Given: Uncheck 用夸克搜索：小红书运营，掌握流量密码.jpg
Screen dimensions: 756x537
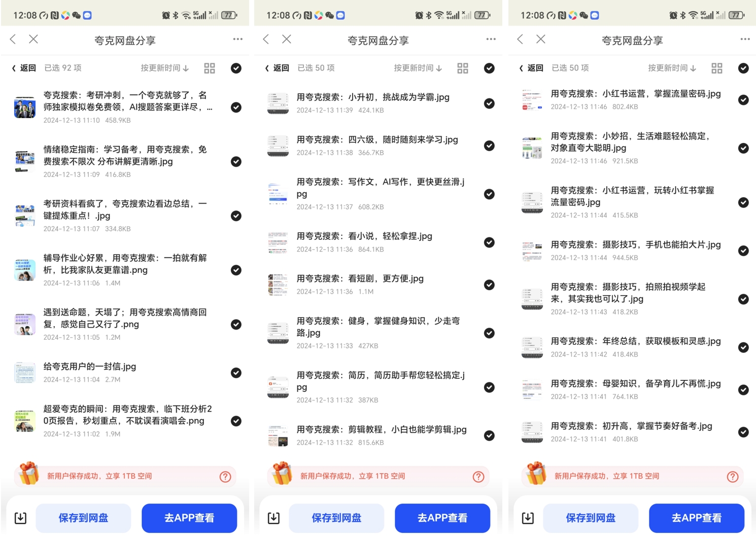Looking at the screenshot, I should 743,100.
